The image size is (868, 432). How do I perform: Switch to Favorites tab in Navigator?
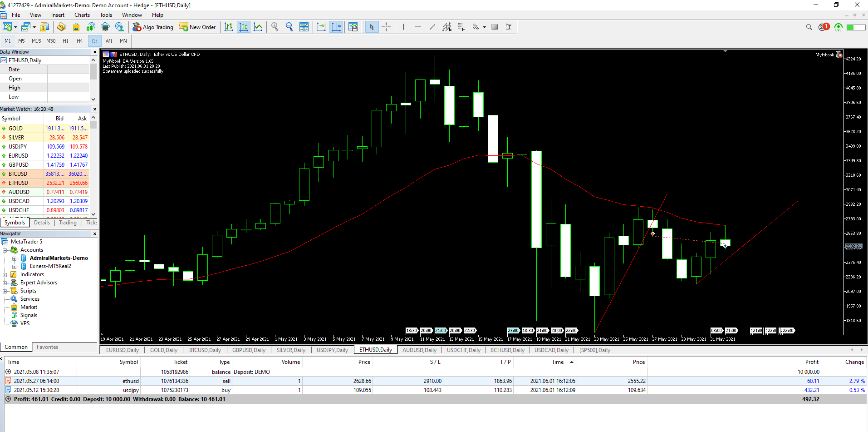point(47,347)
